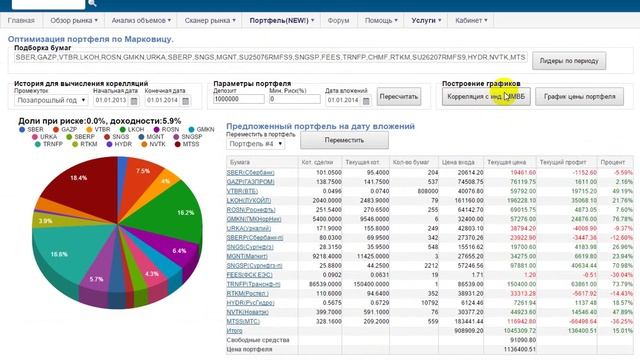Click SBER legend color dot
The width and height of the screenshot is (640, 360).
pos(22,129)
